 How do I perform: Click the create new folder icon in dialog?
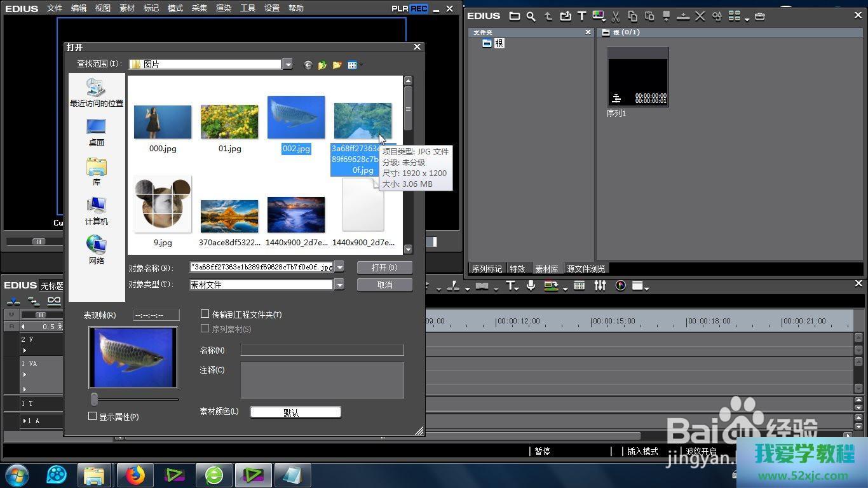(x=337, y=65)
